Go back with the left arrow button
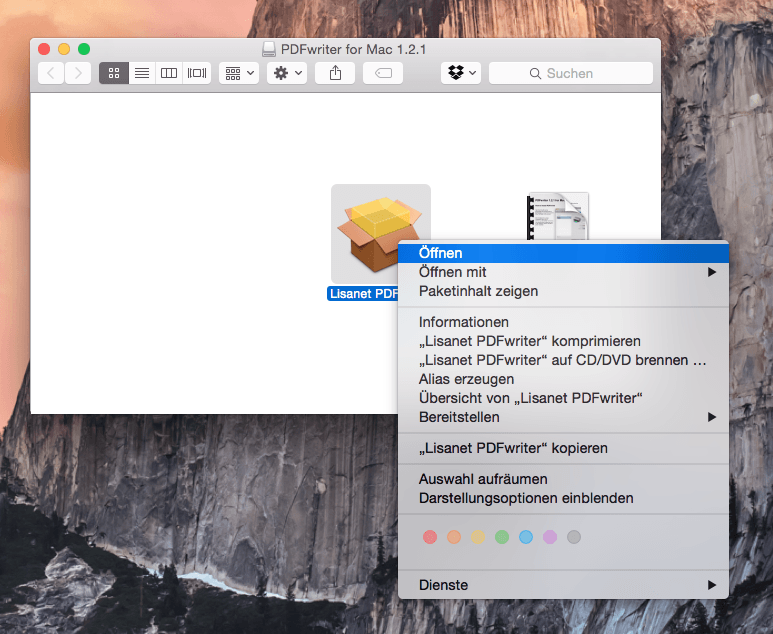 (x=51, y=73)
